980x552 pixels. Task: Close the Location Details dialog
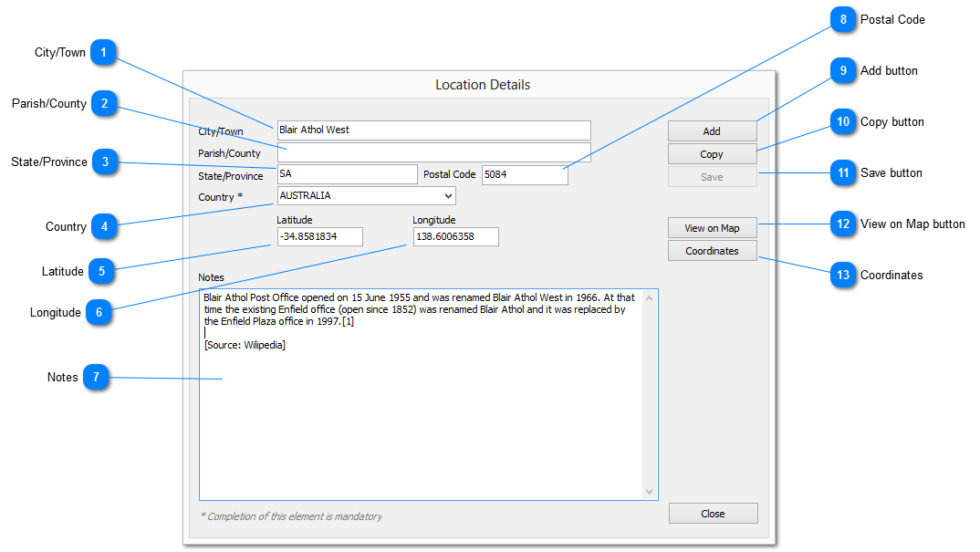[713, 514]
